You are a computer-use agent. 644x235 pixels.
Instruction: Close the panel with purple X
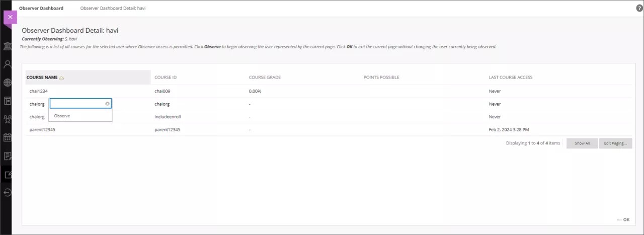10,17
